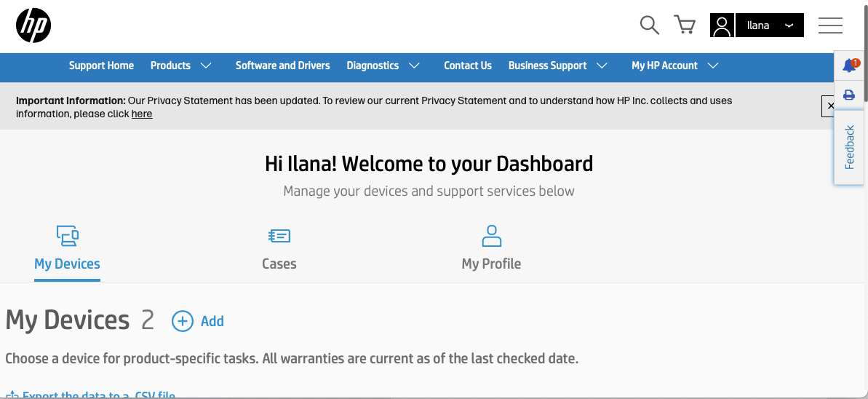
Task: Click the Add device text link
Action: point(212,321)
